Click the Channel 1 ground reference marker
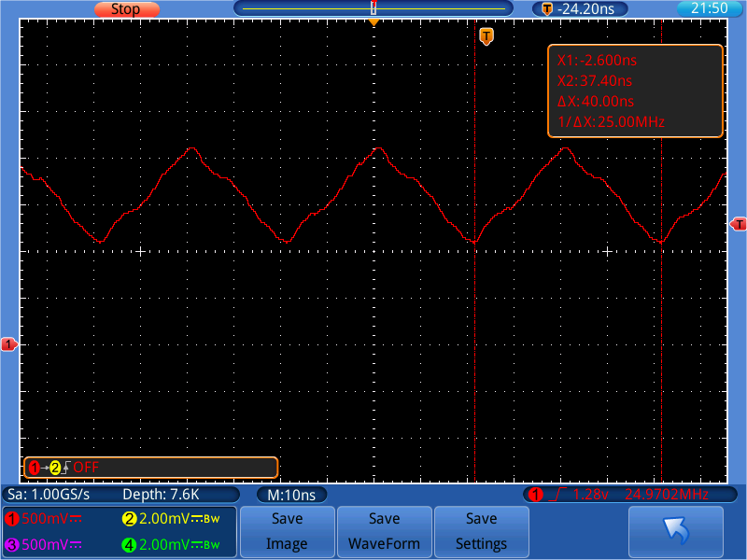 point(8,343)
